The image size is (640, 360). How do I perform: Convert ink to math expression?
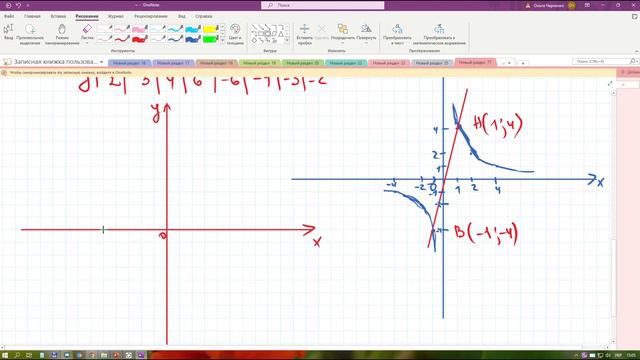tap(439, 34)
